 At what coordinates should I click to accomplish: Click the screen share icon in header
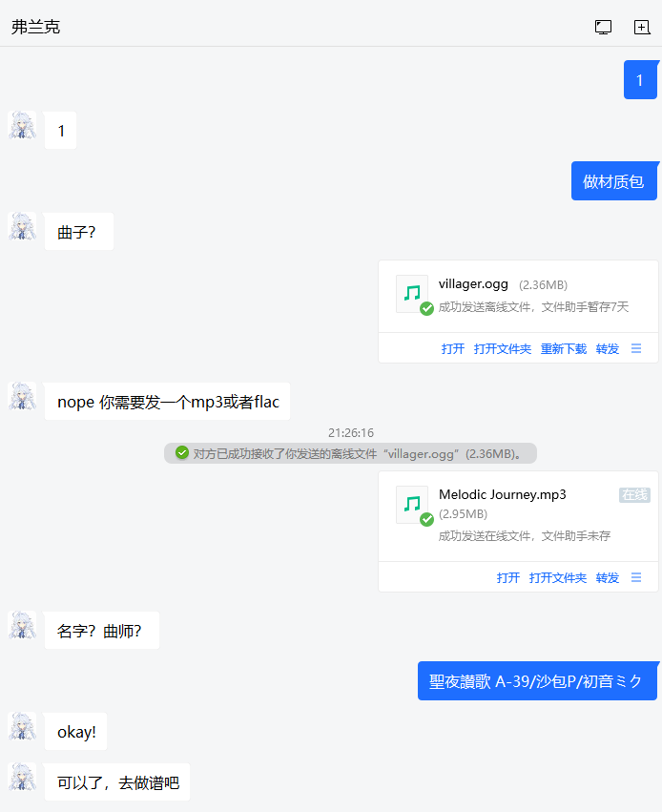coord(603,27)
